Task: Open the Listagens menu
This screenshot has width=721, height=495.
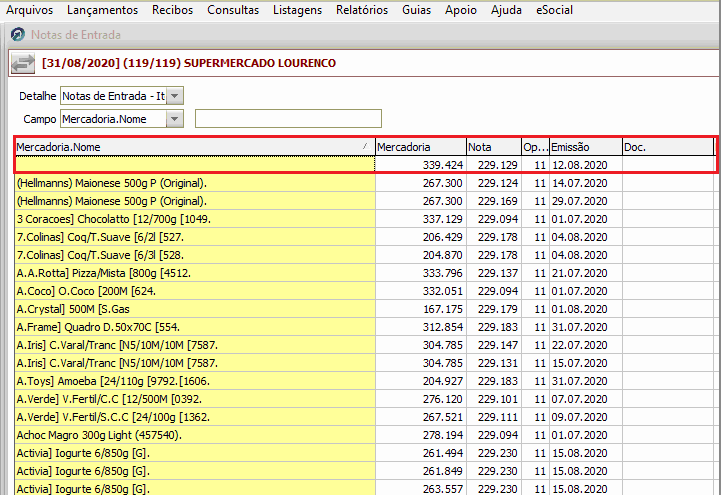Action: (298, 10)
